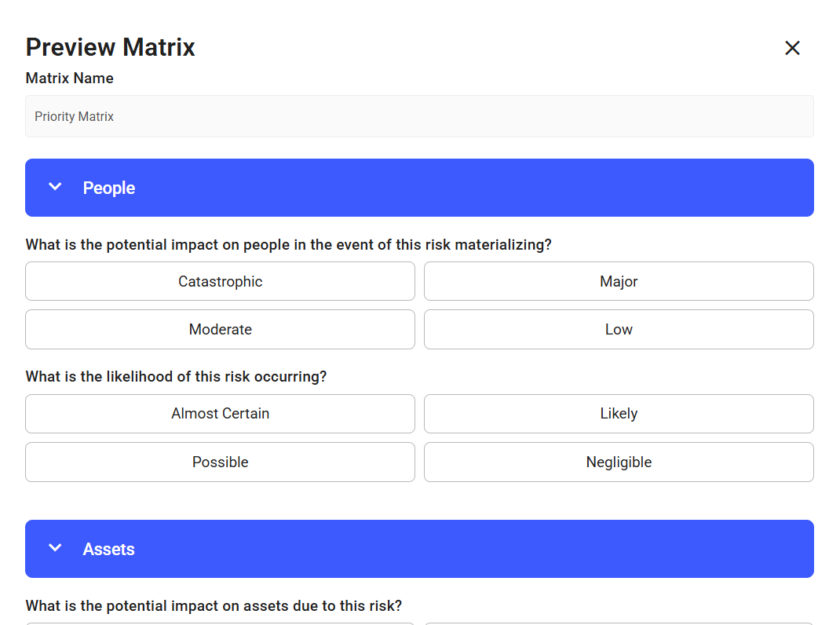Click the People section header bar
This screenshot has height=625, width=840.
coord(419,188)
